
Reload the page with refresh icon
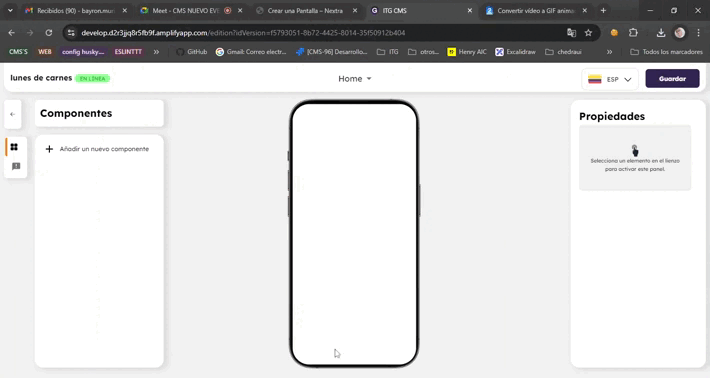tap(48, 33)
